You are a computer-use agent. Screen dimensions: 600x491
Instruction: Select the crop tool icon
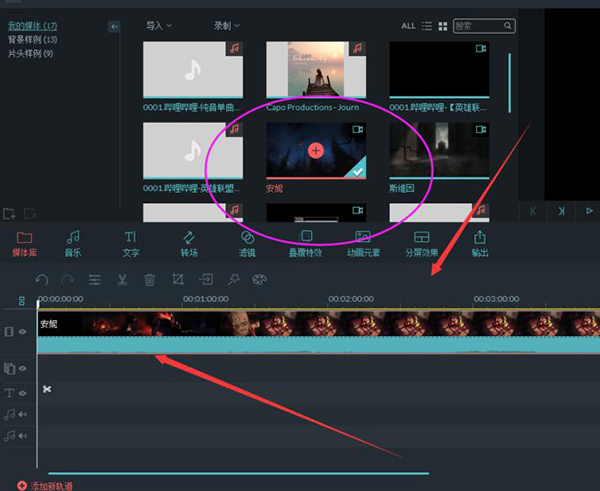tap(177, 281)
